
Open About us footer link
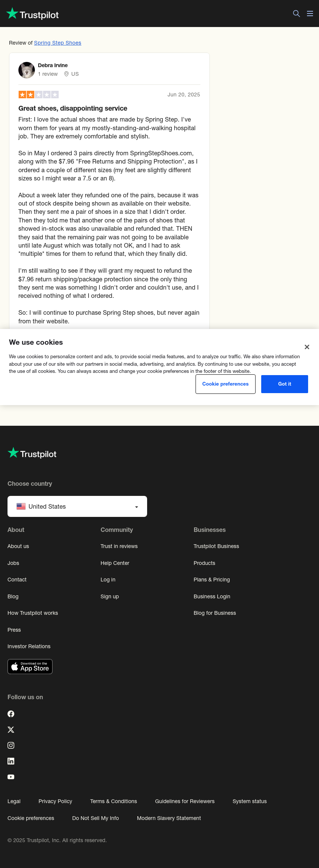click(18, 546)
